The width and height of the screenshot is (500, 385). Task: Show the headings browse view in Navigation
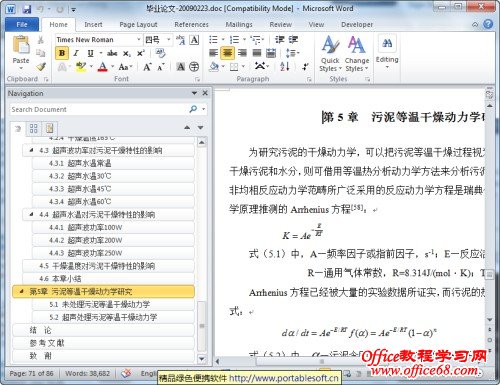click(18, 128)
